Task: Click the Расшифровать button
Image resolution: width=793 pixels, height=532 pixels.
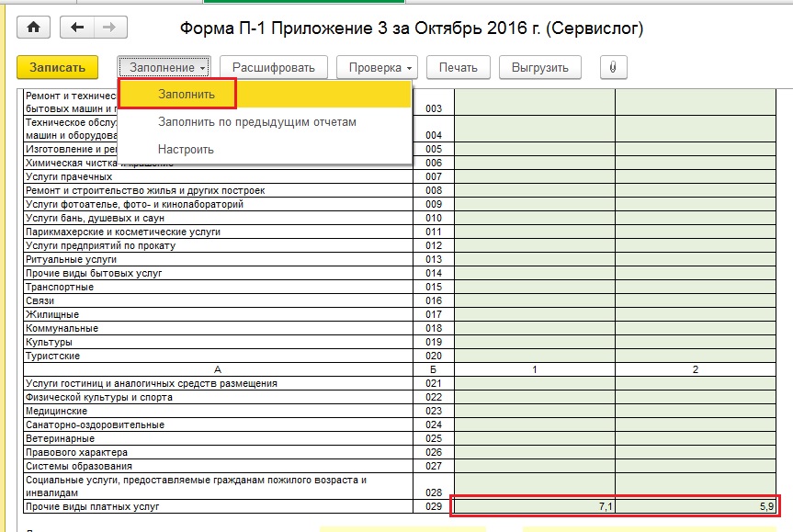Action: pyautogui.click(x=274, y=67)
